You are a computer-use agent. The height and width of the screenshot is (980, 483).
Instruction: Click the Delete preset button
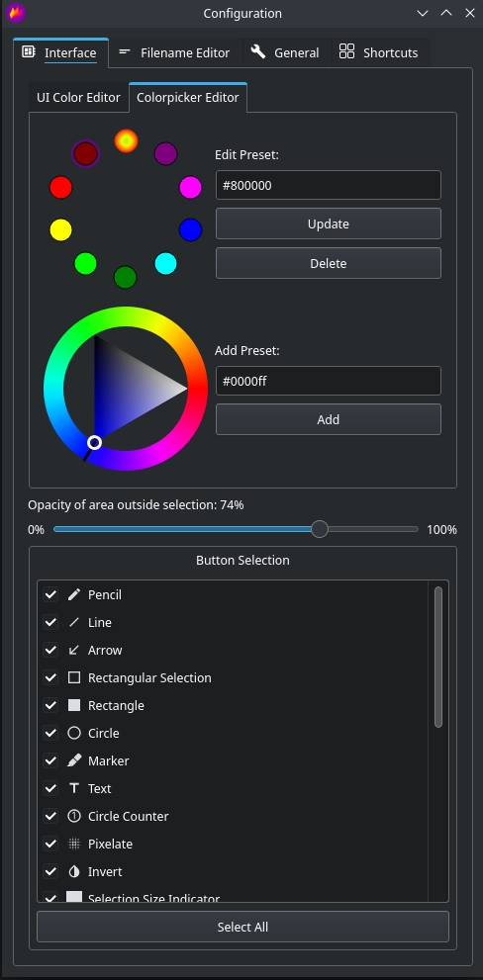329,263
